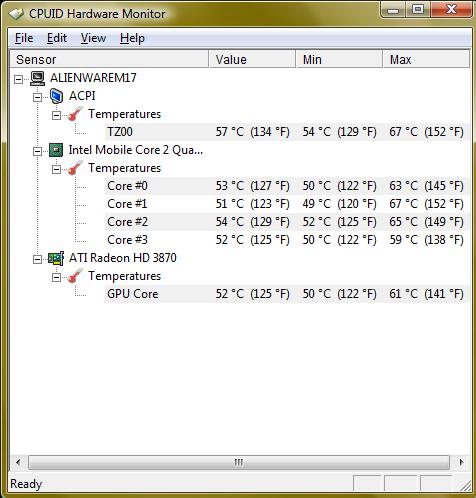Open the View menu
476x498 pixels.
pos(93,38)
